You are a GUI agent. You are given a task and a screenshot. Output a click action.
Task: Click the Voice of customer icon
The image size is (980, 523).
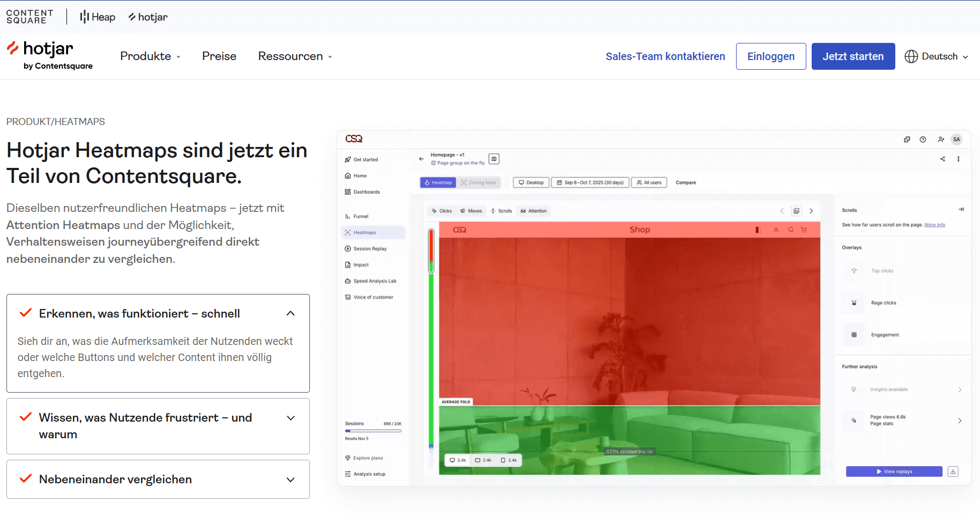(348, 297)
